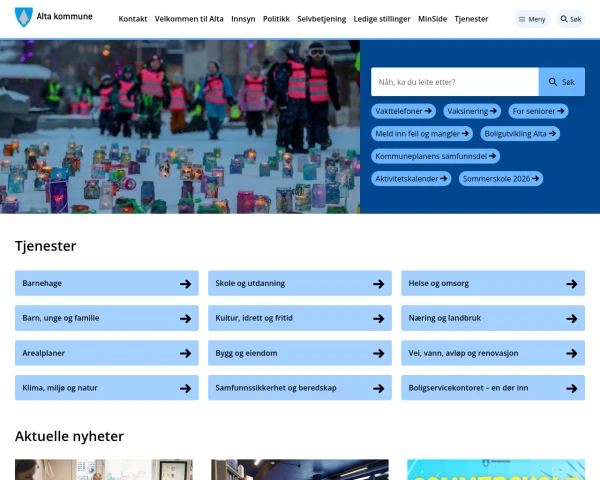Click the arrow on Skole og utdanning tile
The image size is (600, 480).
[x=379, y=284]
